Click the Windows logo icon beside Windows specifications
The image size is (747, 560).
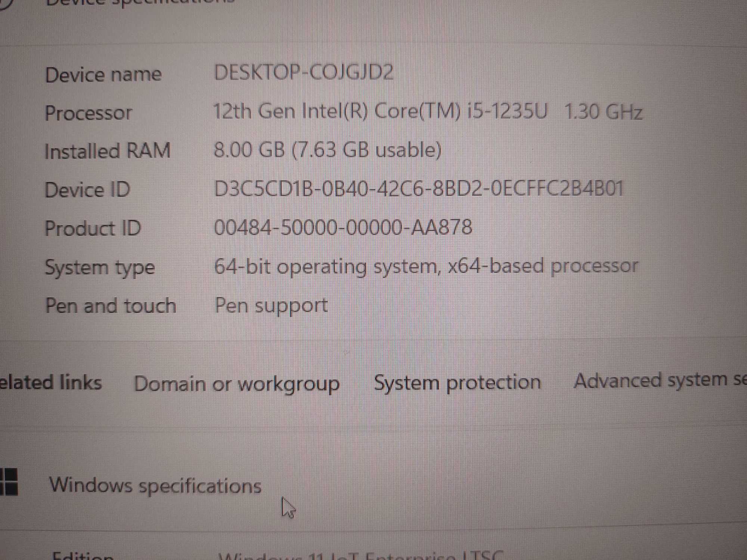pos(8,482)
